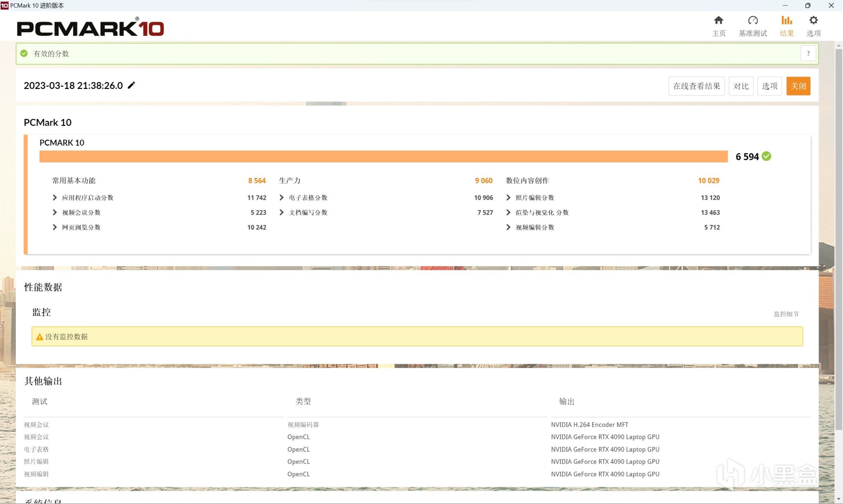Screen dimensions: 843x504
Task: Click the question mark help icon
Action: click(x=808, y=53)
